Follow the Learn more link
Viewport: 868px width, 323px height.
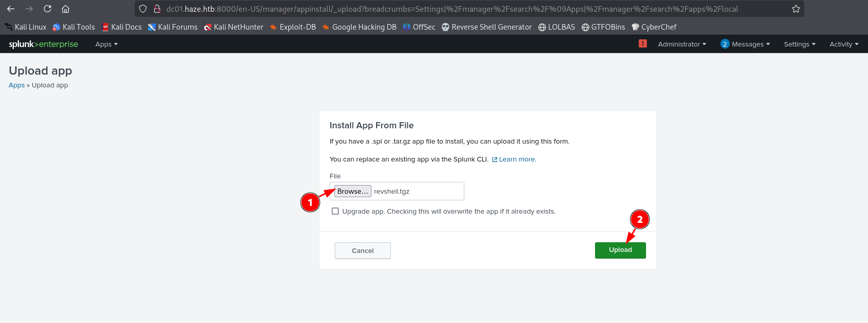pyautogui.click(x=517, y=159)
